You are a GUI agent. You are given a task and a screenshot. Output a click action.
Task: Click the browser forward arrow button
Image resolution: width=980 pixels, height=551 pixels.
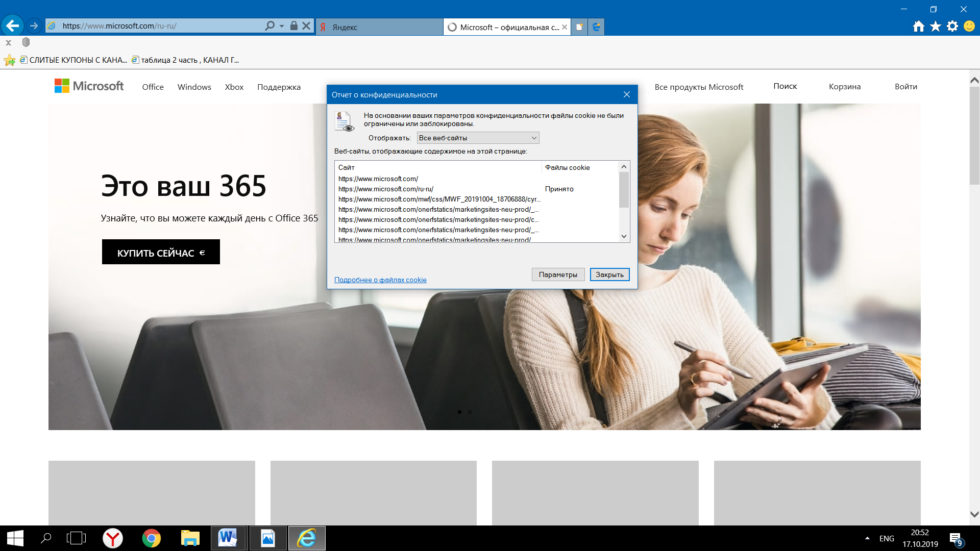(x=34, y=26)
